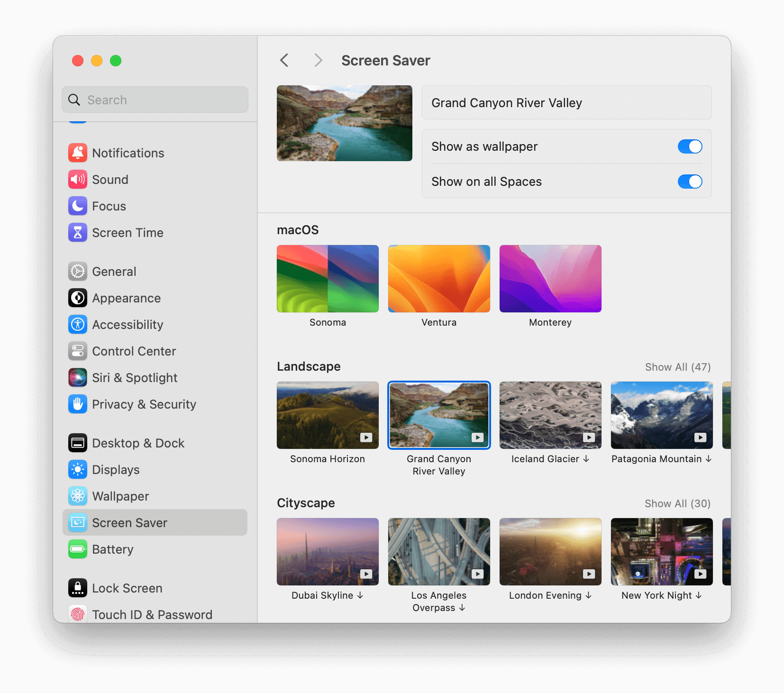Screen dimensions: 784x693
Task: Choose the Iceland Glacier thumbnail
Action: pos(550,415)
